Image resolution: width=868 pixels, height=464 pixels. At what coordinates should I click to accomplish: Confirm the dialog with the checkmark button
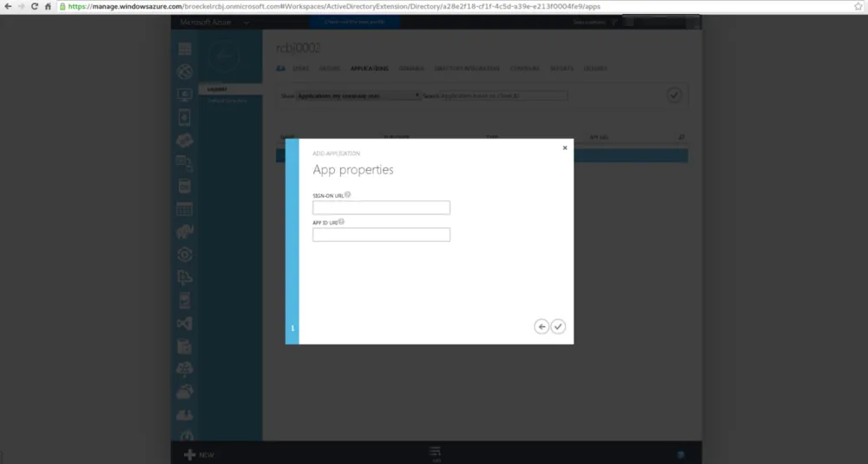(558, 327)
